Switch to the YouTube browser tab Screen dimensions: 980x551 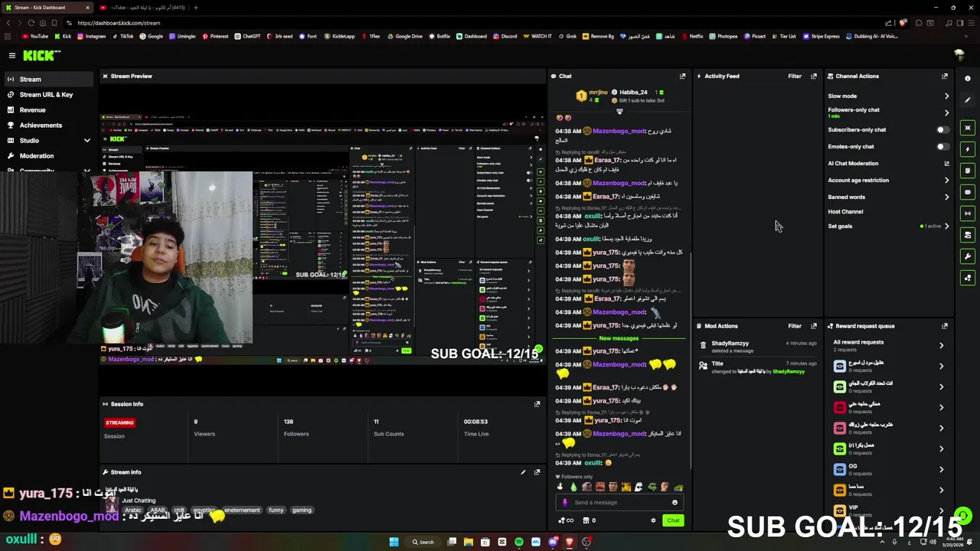tap(142, 8)
